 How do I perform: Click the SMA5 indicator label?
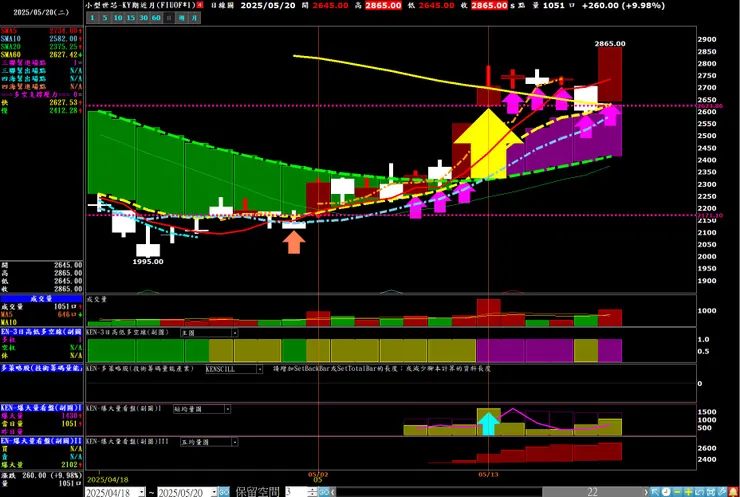pos(8,31)
